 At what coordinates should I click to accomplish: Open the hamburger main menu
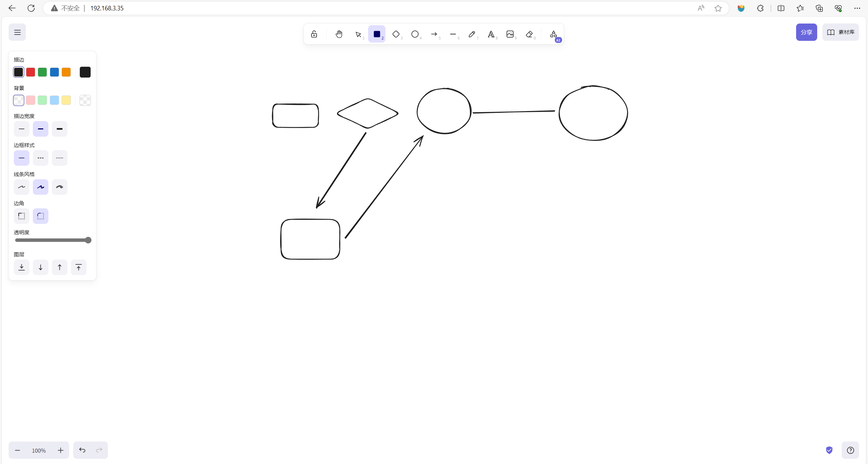click(x=17, y=32)
